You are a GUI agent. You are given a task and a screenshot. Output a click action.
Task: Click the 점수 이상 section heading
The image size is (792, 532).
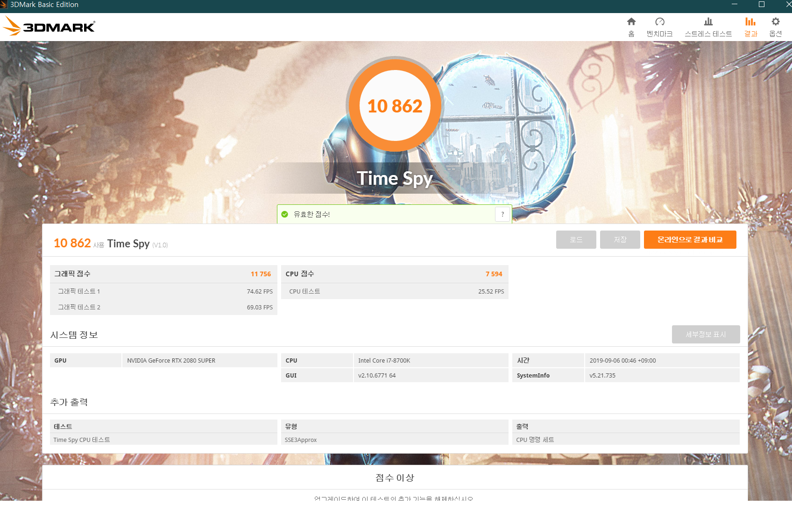[395, 477]
